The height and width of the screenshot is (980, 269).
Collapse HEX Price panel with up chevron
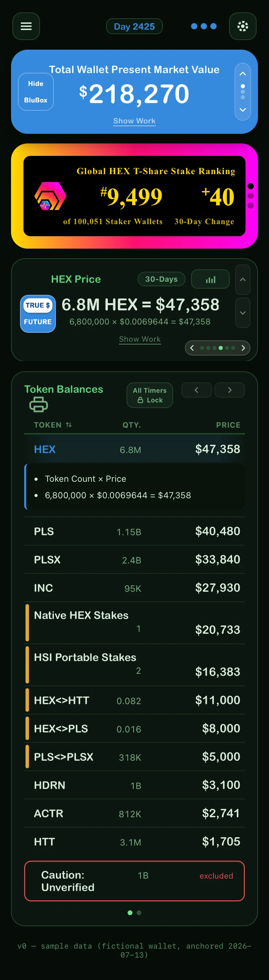click(243, 280)
